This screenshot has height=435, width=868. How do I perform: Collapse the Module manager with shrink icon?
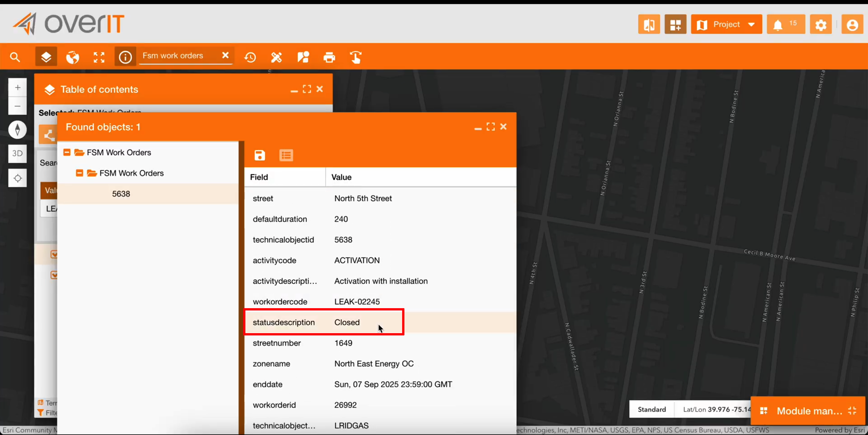[x=852, y=411]
